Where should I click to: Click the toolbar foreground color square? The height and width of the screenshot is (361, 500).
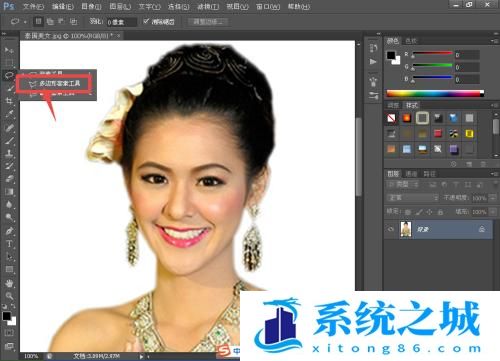(6, 316)
